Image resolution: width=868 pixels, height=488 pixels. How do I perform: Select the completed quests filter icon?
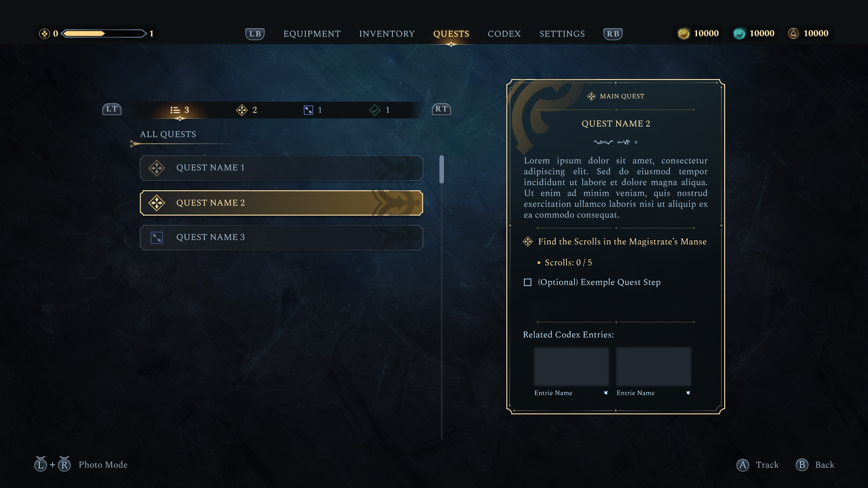pos(375,110)
